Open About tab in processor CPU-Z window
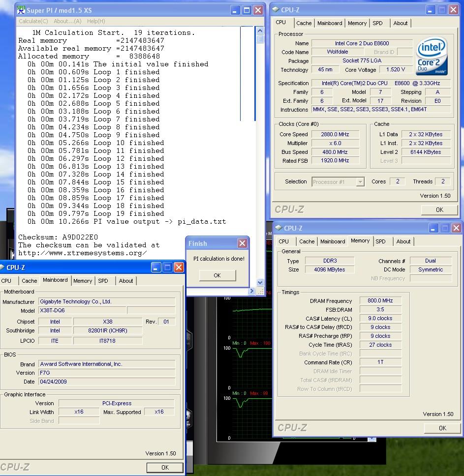Image resolution: width=464 pixels, height=476 pixels. [x=401, y=24]
